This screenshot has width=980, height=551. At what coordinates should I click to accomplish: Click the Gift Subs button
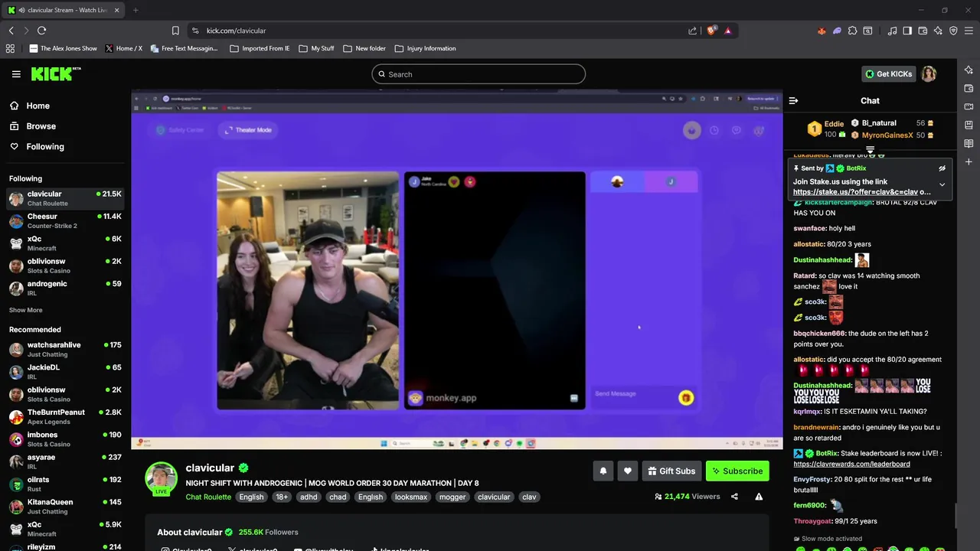coord(671,471)
